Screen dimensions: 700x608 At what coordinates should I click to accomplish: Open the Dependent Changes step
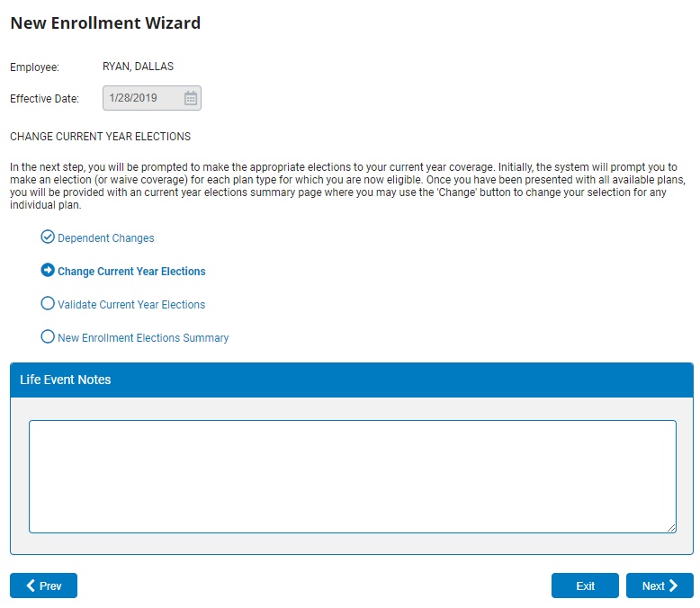(105, 238)
